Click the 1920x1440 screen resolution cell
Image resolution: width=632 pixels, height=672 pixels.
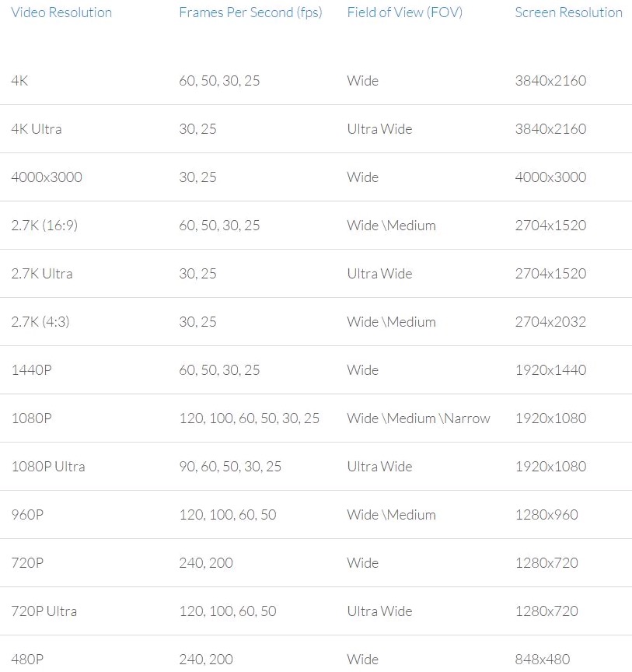(x=550, y=370)
